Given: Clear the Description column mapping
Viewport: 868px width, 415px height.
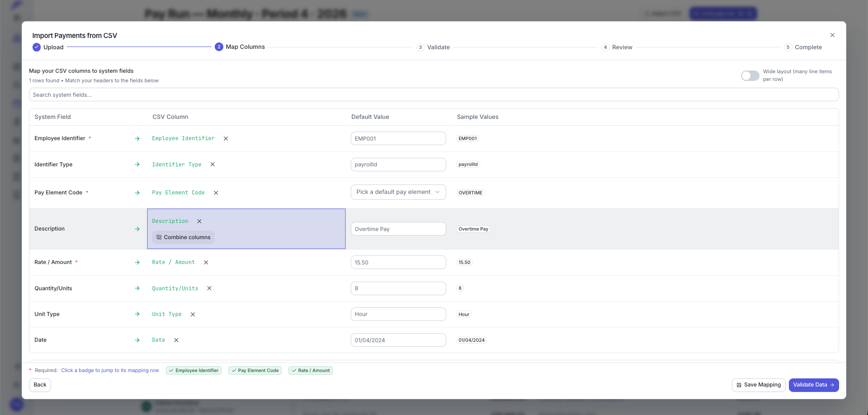Looking at the screenshot, I should 199,222.
